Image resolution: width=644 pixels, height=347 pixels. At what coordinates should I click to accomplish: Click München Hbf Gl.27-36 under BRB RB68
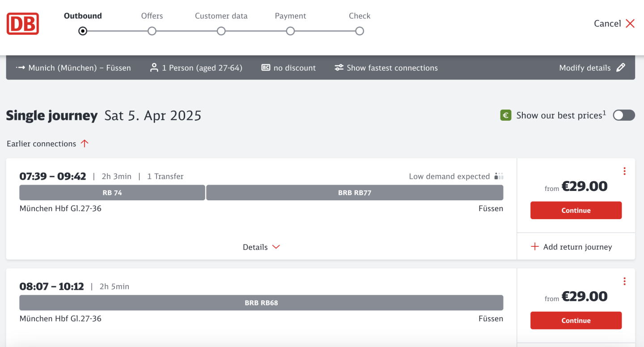pos(60,318)
